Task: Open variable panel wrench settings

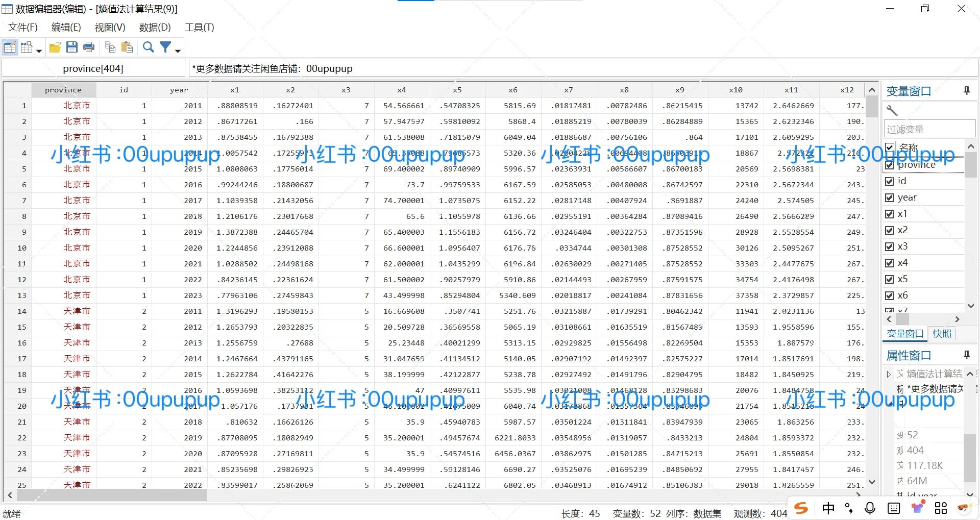Action: pyautogui.click(x=892, y=111)
